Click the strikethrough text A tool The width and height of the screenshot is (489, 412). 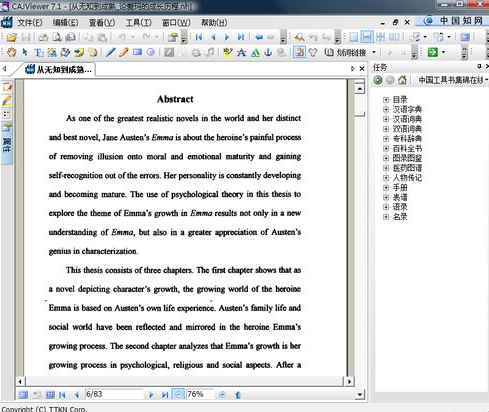242,53
